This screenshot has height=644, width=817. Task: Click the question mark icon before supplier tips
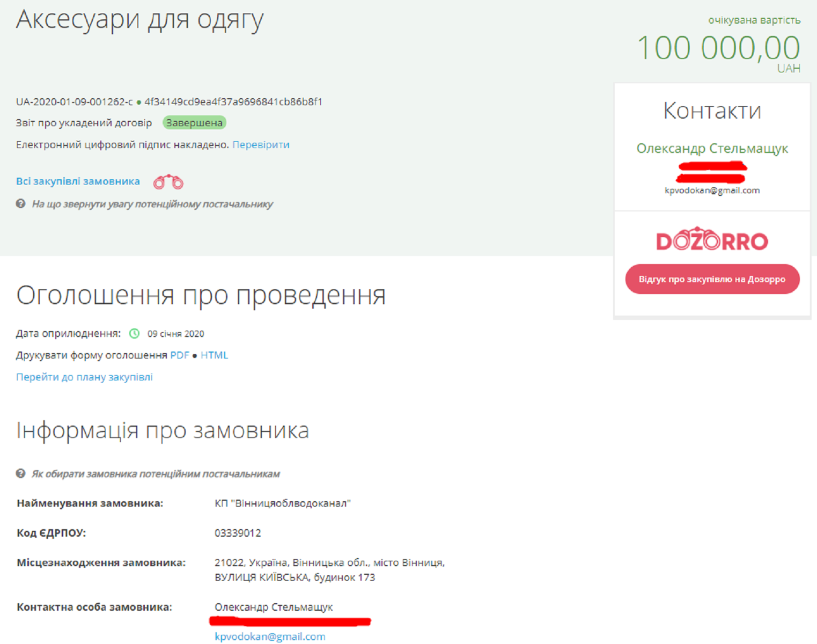click(x=20, y=204)
